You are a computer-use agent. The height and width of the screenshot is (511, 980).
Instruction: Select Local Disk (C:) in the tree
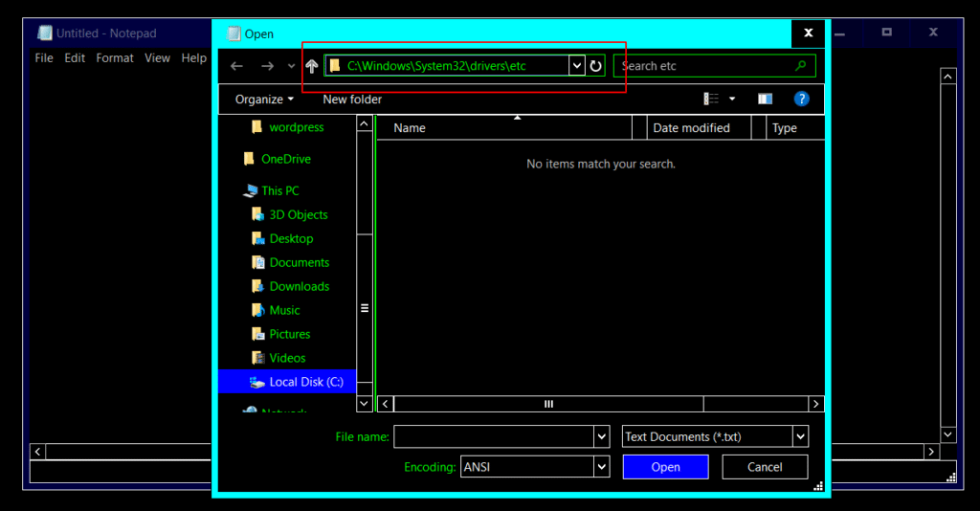pos(287,382)
